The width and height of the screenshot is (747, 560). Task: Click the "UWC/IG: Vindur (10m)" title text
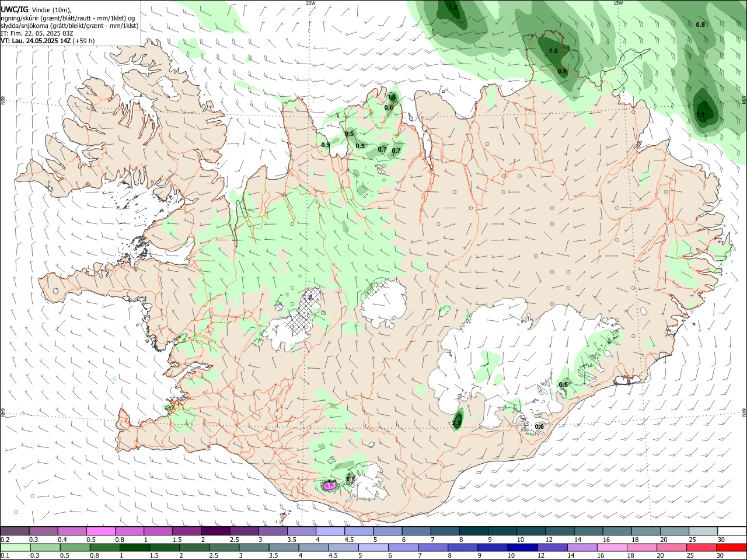pos(36,9)
